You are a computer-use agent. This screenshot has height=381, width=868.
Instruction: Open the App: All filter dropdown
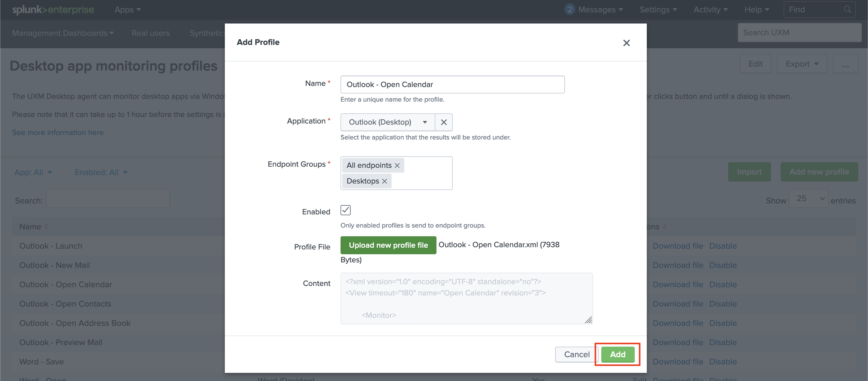(x=33, y=172)
